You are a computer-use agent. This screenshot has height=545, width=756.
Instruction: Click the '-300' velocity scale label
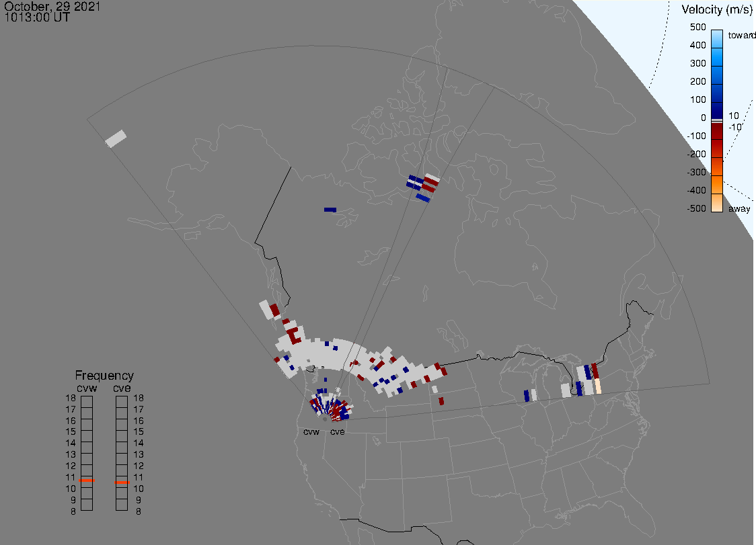(696, 172)
